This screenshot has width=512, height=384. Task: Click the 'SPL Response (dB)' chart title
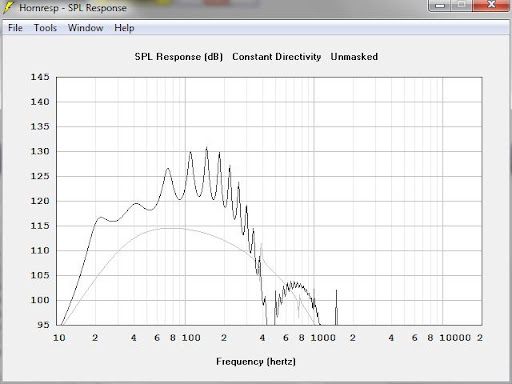click(x=179, y=57)
